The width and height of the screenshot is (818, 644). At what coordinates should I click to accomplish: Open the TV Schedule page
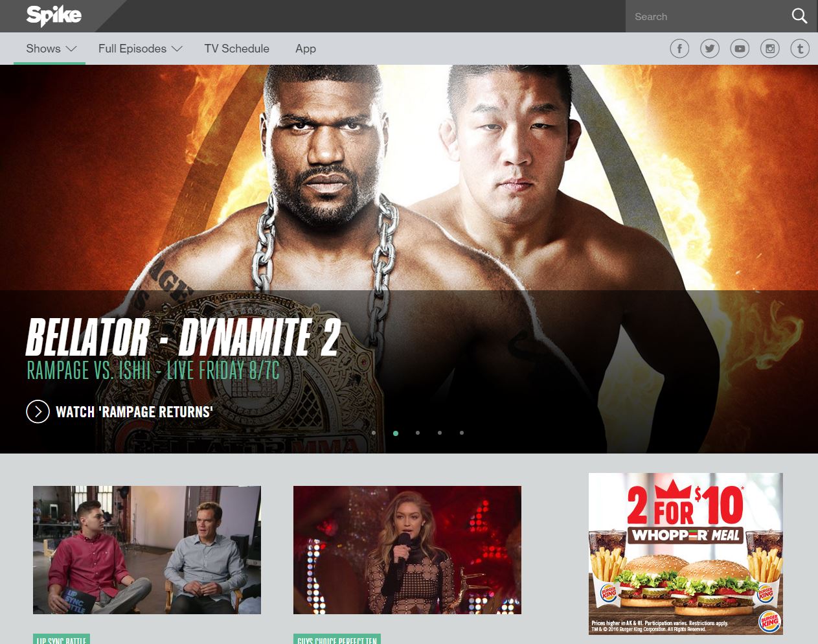[x=236, y=49]
